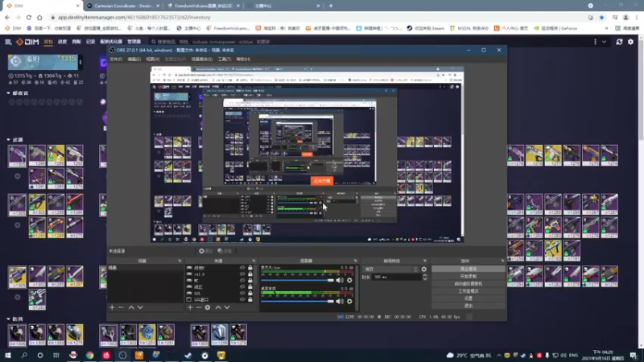Add a new scene in OBS
This screenshot has height=362, width=644.
coord(112,307)
